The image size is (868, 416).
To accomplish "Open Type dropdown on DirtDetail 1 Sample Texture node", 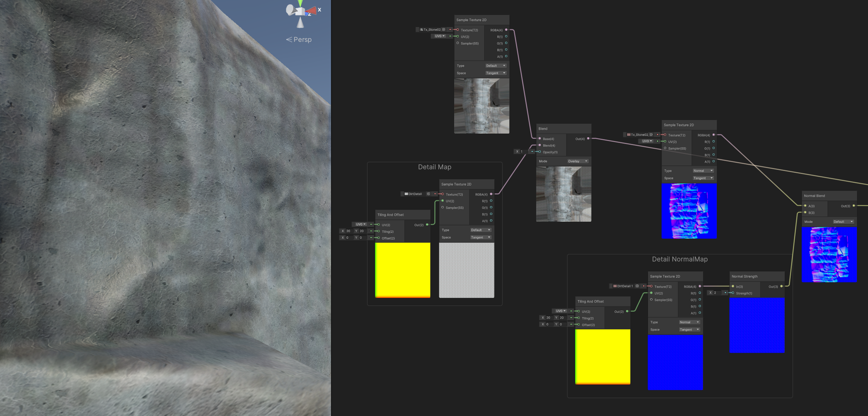I will coord(689,322).
